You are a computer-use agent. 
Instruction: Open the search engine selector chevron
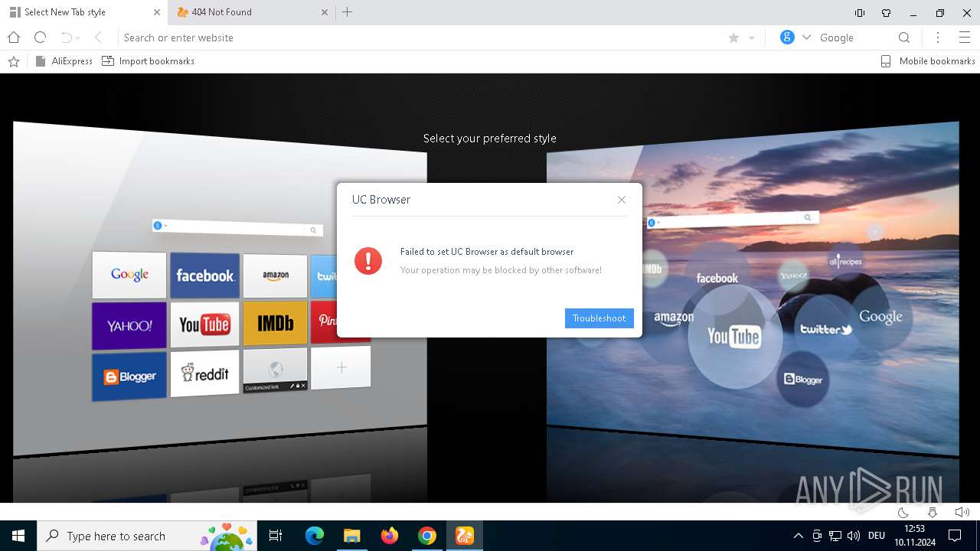point(806,37)
